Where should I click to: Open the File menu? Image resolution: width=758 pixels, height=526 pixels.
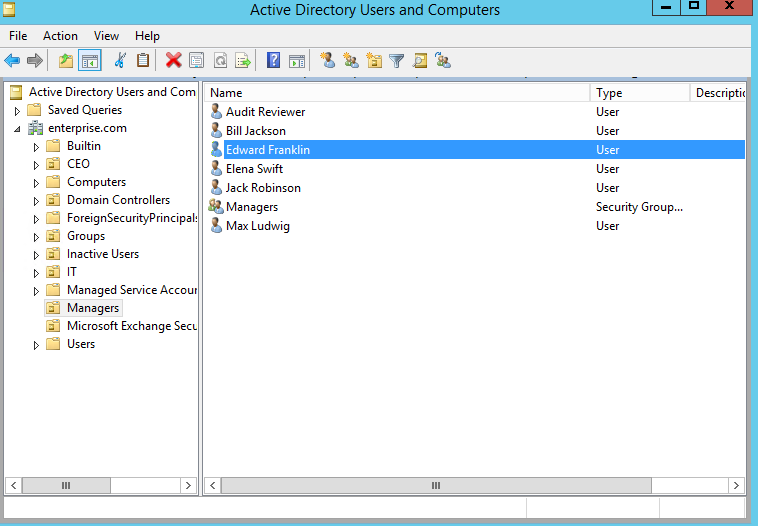pos(18,36)
